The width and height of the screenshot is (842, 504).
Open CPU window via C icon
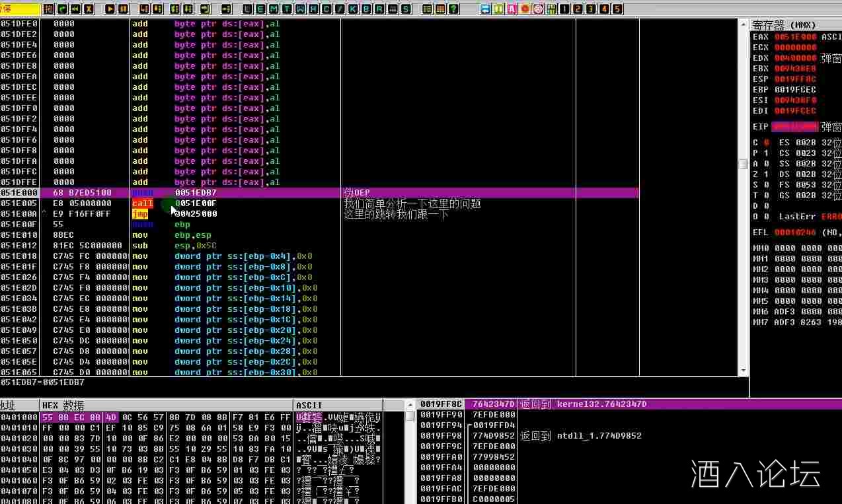pyautogui.click(x=326, y=9)
